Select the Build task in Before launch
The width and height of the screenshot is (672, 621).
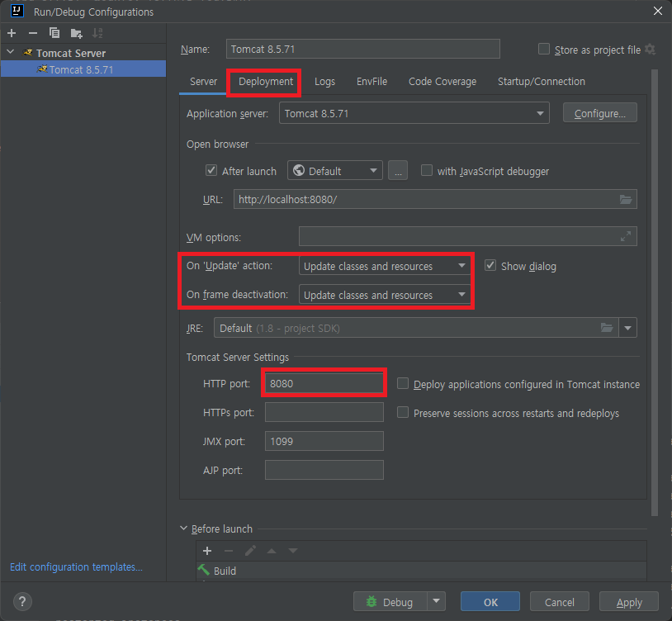pyautogui.click(x=421, y=571)
